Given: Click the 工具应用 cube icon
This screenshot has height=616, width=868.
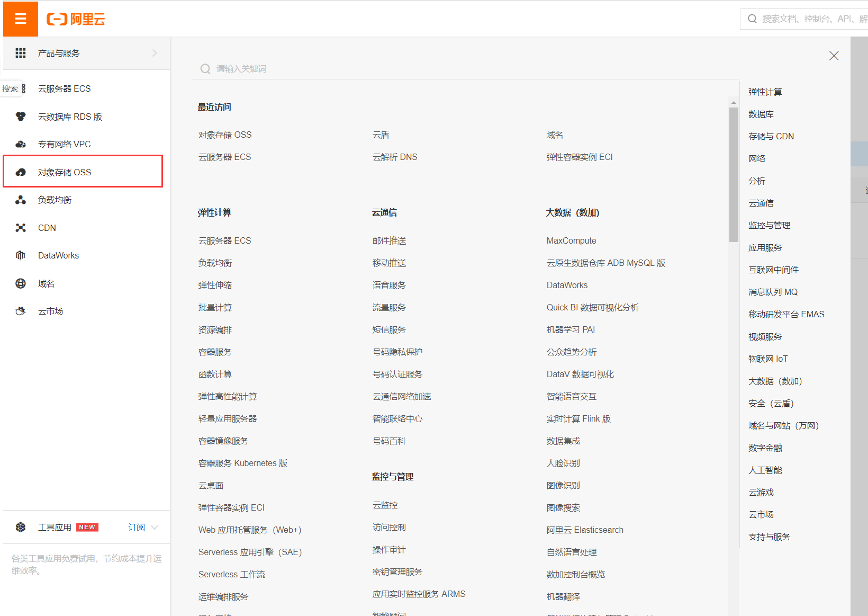Looking at the screenshot, I should pyautogui.click(x=21, y=527).
